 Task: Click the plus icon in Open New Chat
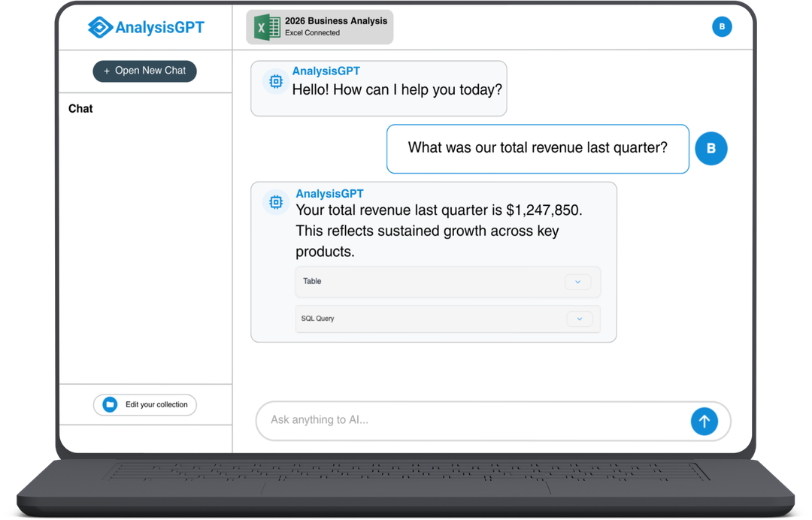click(107, 71)
